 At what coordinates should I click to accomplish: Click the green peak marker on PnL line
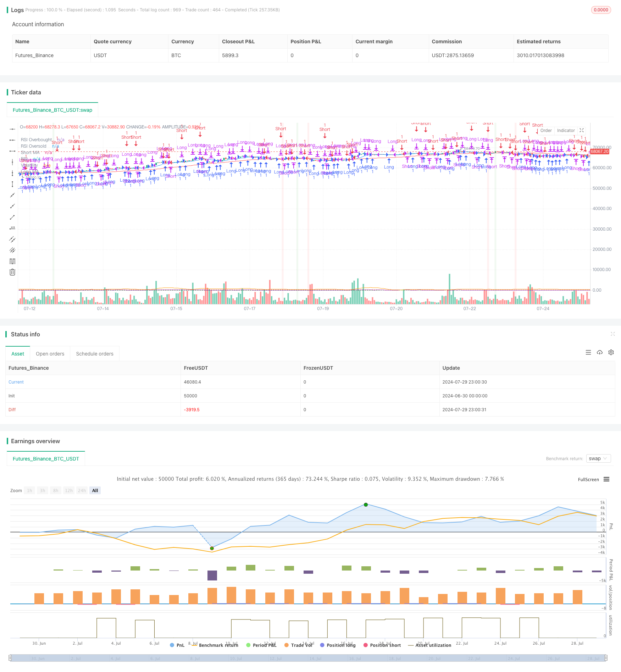tap(366, 505)
